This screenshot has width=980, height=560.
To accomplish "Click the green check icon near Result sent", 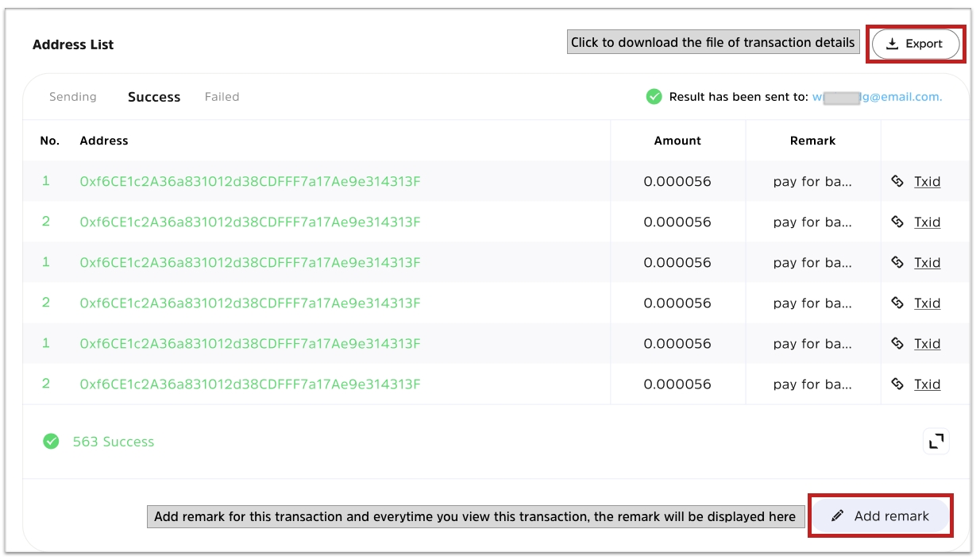I will pyautogui.click(x=654, y=97).
